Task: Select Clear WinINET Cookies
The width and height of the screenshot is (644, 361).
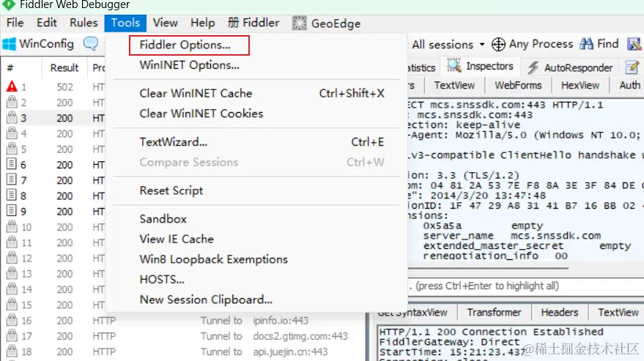Action: click(201, 113)
